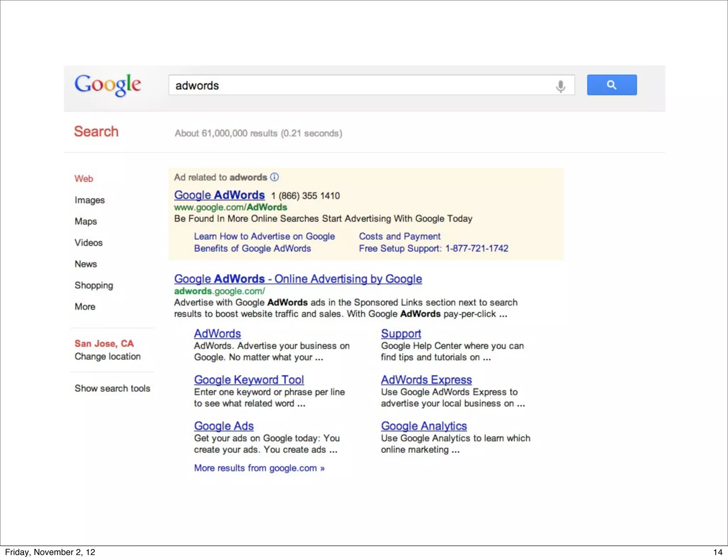The height and width of the screenshot is (560, 728).
Task: Open the Google Keyword Tool sitelink
Action: 249,380
